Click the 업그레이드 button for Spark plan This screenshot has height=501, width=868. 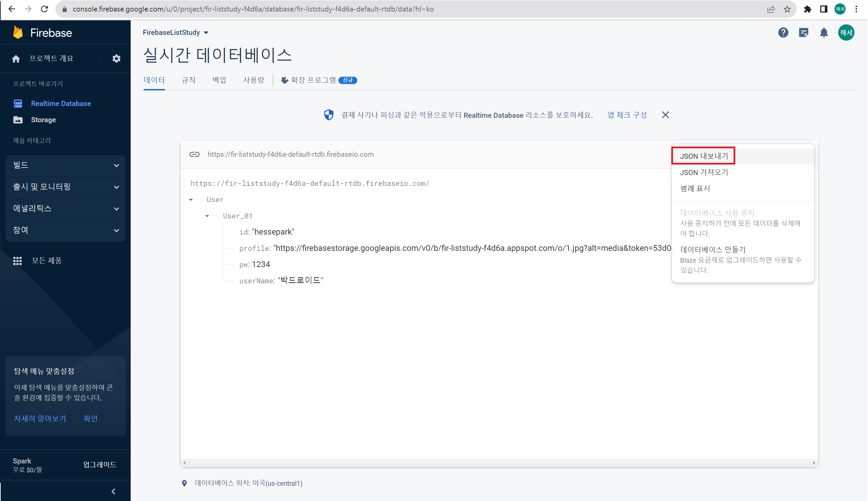pos(100,464)
